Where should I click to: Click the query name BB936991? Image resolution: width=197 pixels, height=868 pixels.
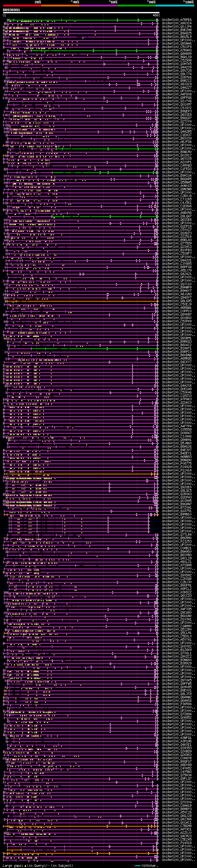[x=11, y=10]
